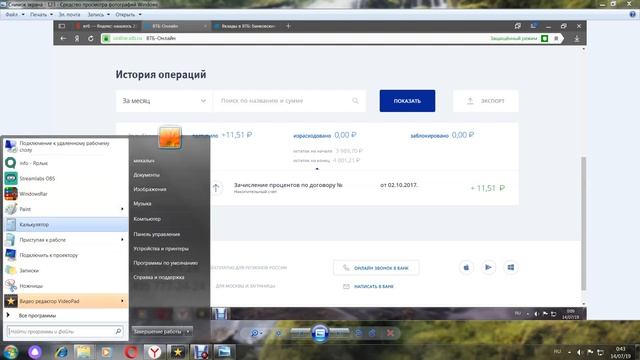Viewport: 640px width, 360px height.
Task: Select Подключить к проектору entry
Action: (x=66, y=255)
